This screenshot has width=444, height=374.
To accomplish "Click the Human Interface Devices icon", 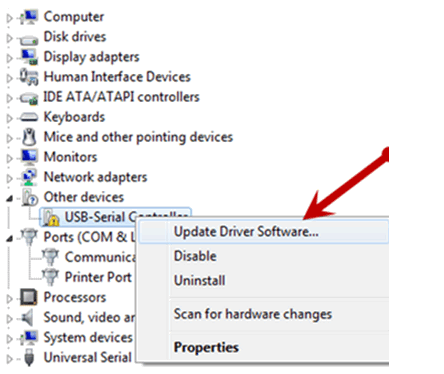I will pos(29,77).
